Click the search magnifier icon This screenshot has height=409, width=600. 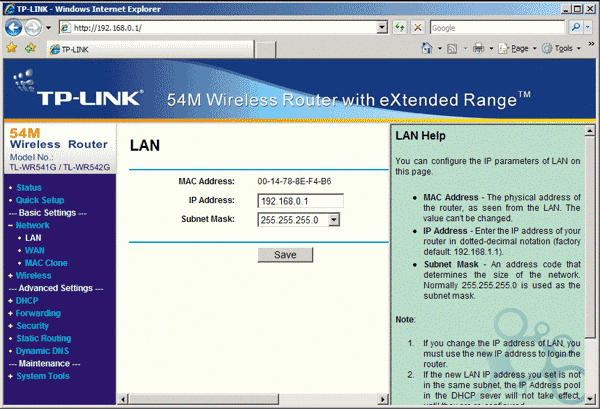(x=575, y=28)
